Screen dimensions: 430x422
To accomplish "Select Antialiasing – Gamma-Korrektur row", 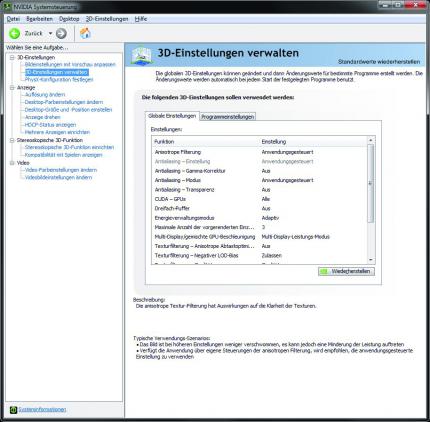I will tap(259, 171).
